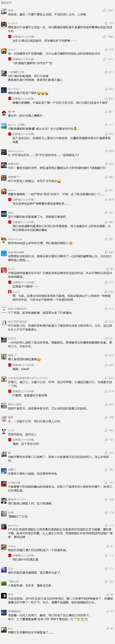Like Ravenclaw's Steam comment with 391 likes
Viewport: 115px width, 644px height.
pyautogui.click(x=109, y=239)
